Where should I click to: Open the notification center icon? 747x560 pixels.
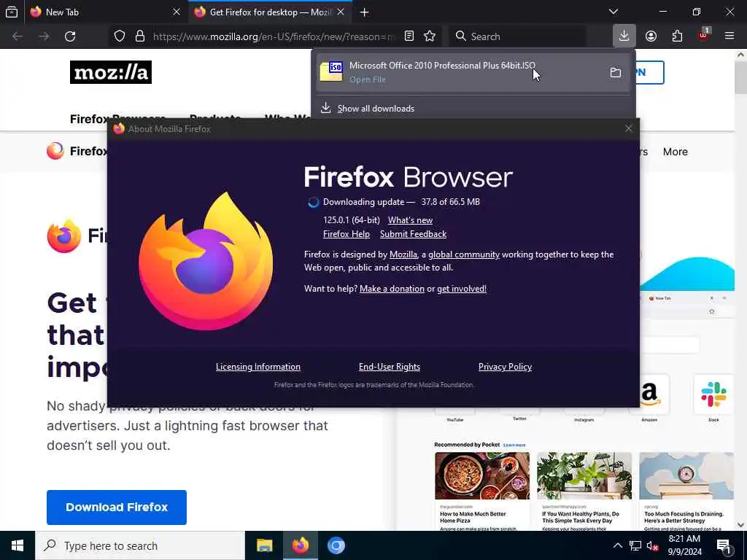[724, 545]
